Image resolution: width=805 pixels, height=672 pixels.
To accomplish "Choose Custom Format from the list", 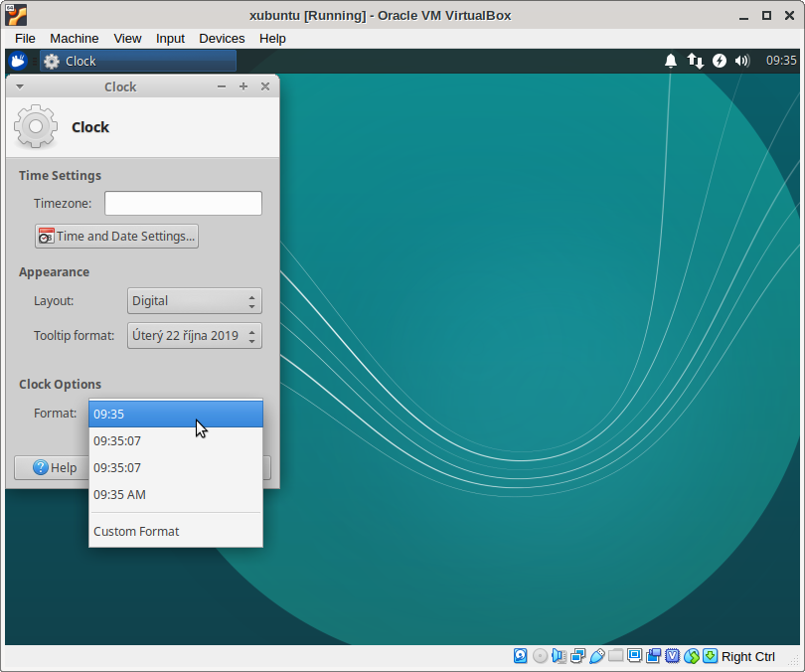I will point(136,531).
